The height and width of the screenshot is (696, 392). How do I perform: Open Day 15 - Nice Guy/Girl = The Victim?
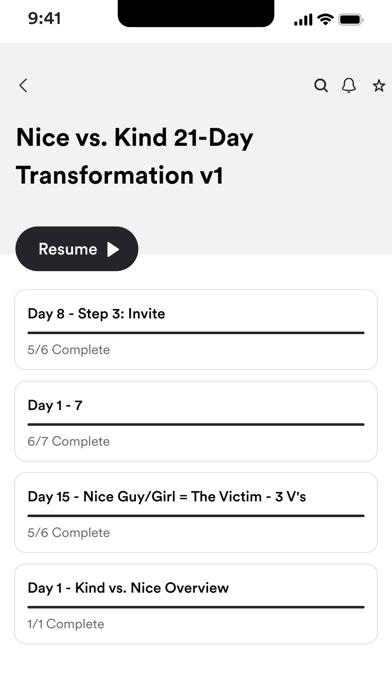tap(196, 513)
